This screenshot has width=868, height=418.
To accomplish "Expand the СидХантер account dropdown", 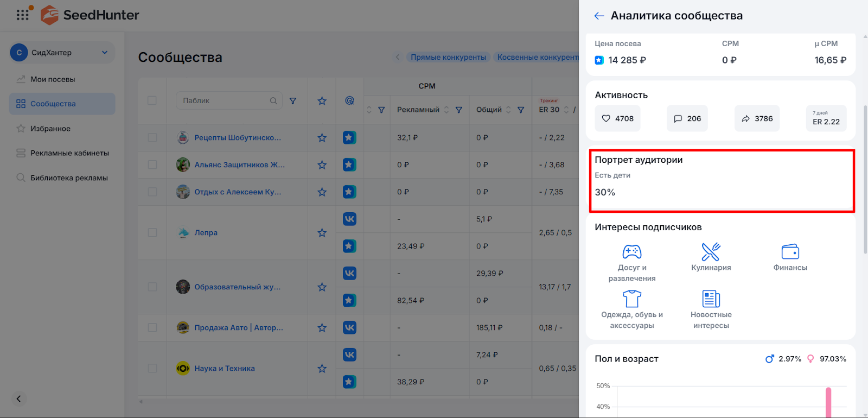I will [105, 53].
